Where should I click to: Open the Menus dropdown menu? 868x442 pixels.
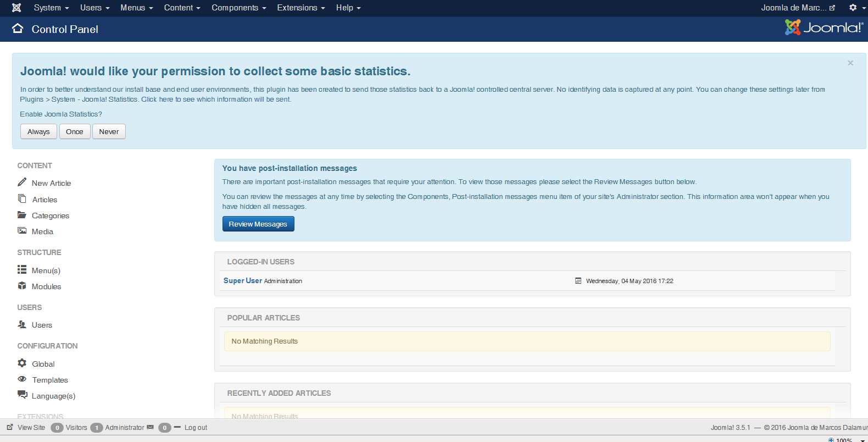click(x=137, y=8)
